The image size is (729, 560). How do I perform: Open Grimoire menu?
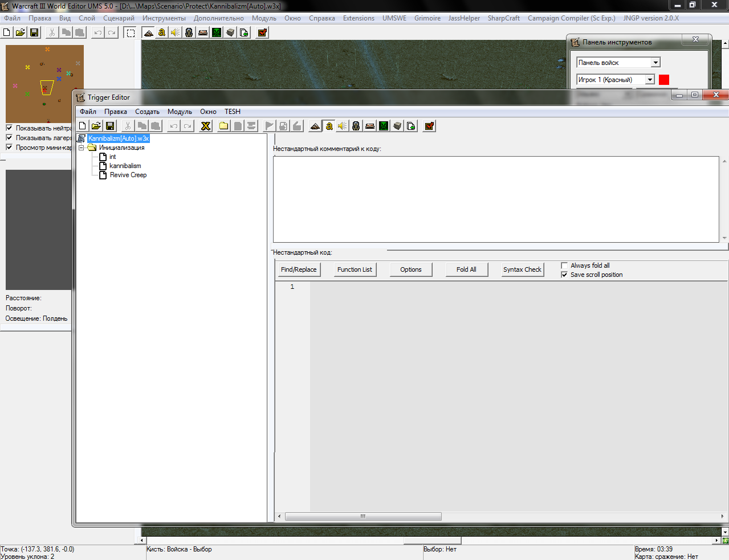pos(427,18)
